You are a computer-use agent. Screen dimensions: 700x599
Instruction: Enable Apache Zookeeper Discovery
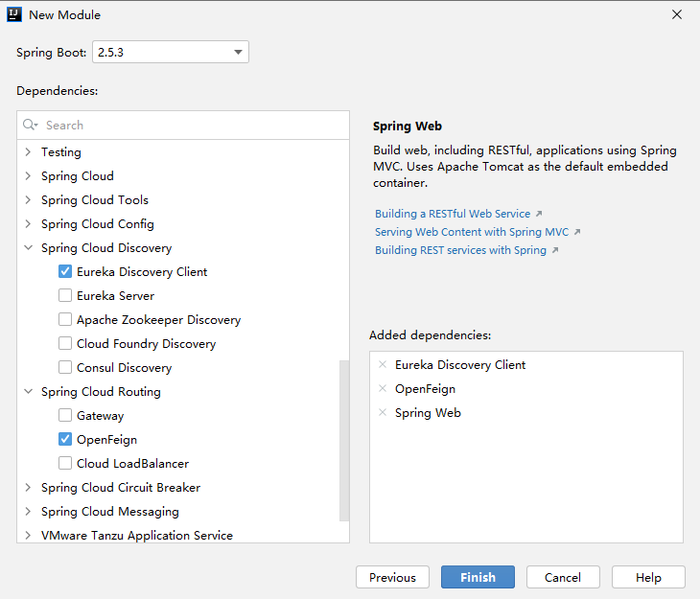tap(65, 319)
